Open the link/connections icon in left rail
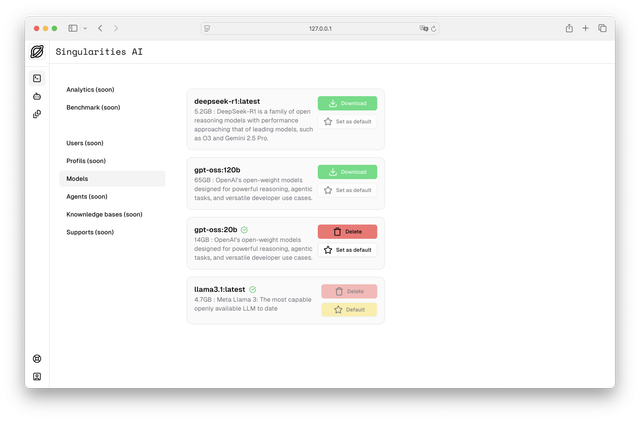 tap(37, 114)
